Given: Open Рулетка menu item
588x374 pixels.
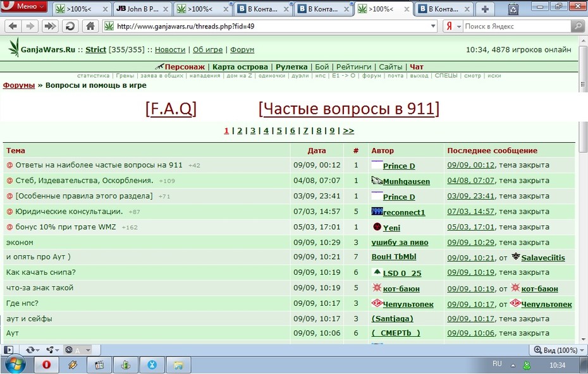Looking at the screenshot, I should point(291,67).
